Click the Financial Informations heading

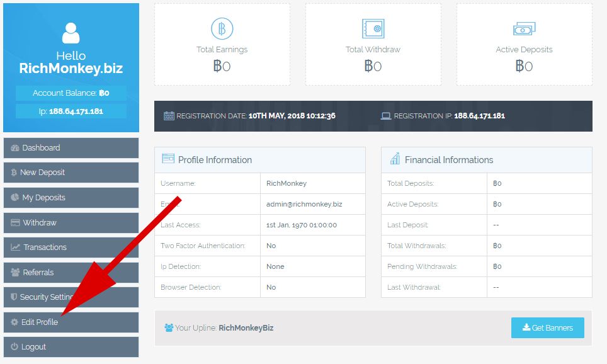tap(449, 160)
